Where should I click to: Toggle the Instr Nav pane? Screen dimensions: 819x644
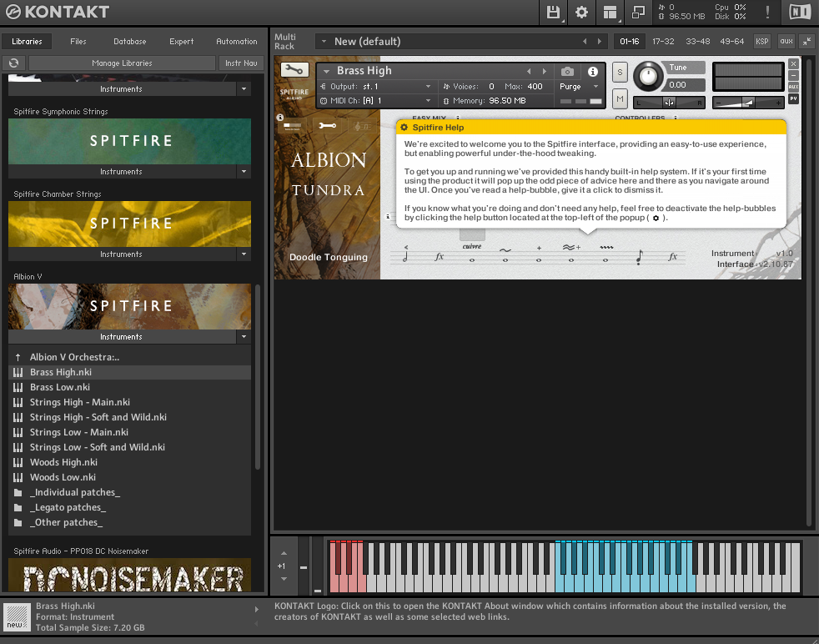tap(241, 63)
